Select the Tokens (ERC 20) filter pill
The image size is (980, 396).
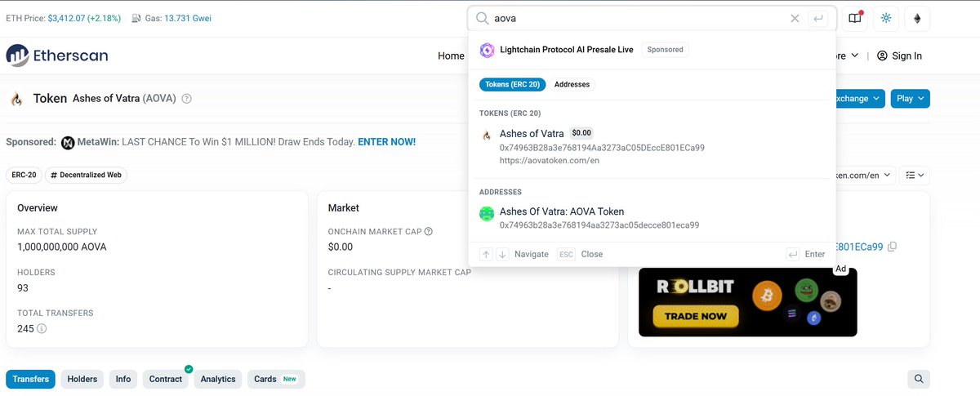(x=512, y=84)
